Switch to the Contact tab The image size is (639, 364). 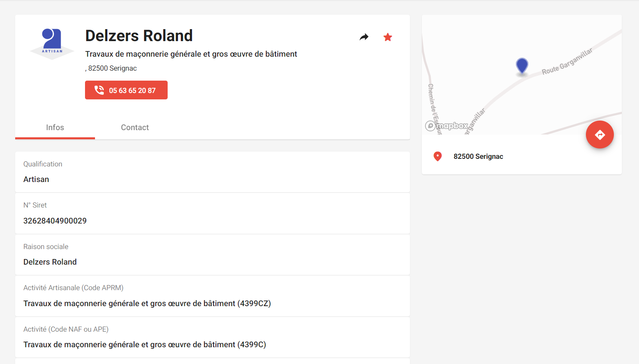135,127
